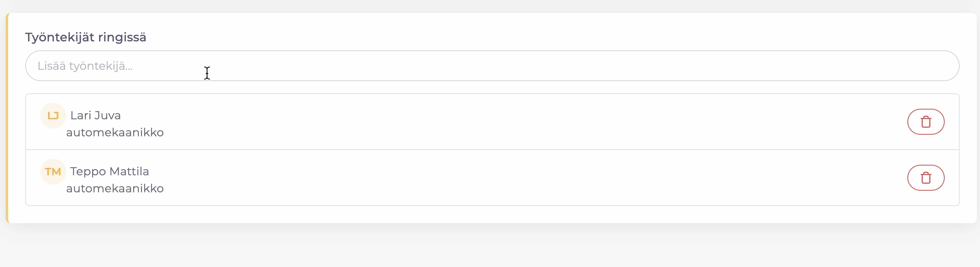Select the empty middle of Lari Juva's row

[x=487, y=122]
